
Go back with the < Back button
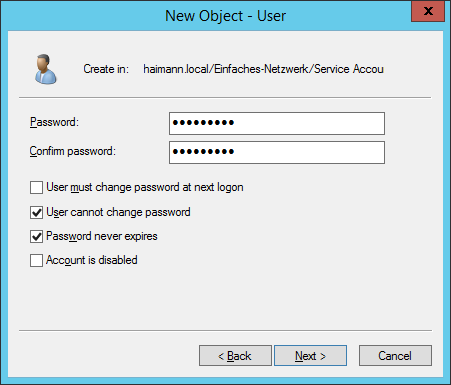[x=235, y=356]
